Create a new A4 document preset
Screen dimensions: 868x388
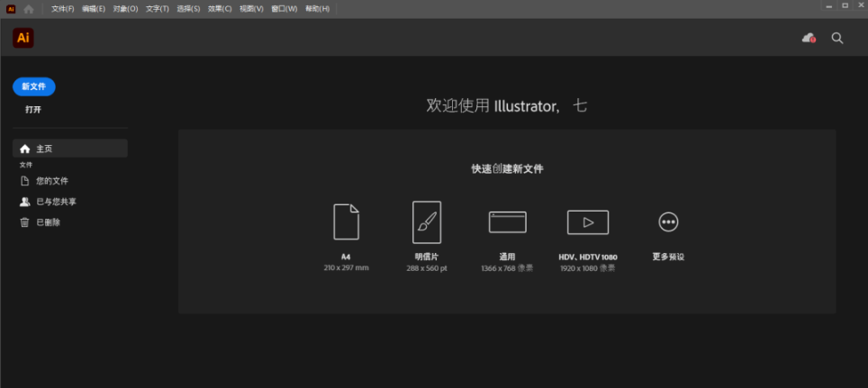[346, 222]
